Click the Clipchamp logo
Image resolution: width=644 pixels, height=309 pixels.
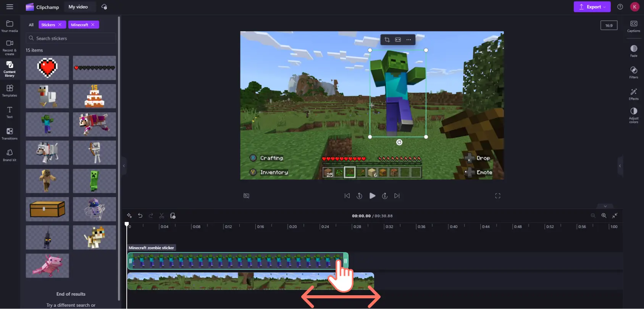point(42,7)
